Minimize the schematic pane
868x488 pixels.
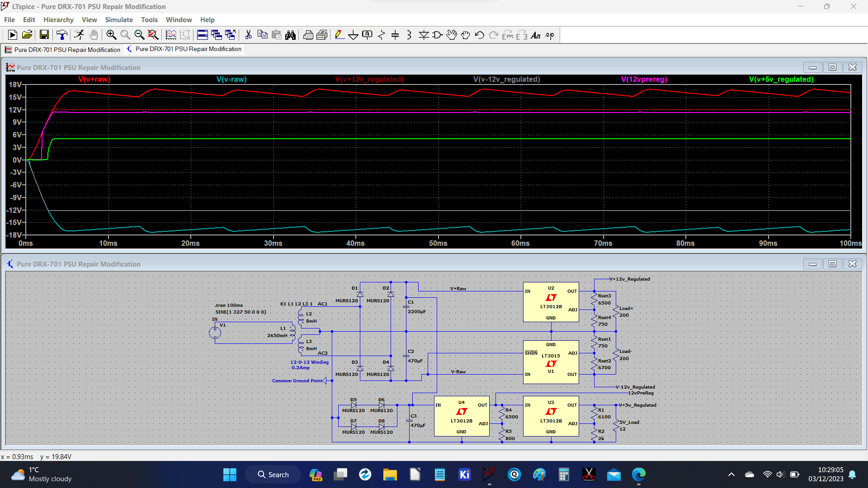812,264
